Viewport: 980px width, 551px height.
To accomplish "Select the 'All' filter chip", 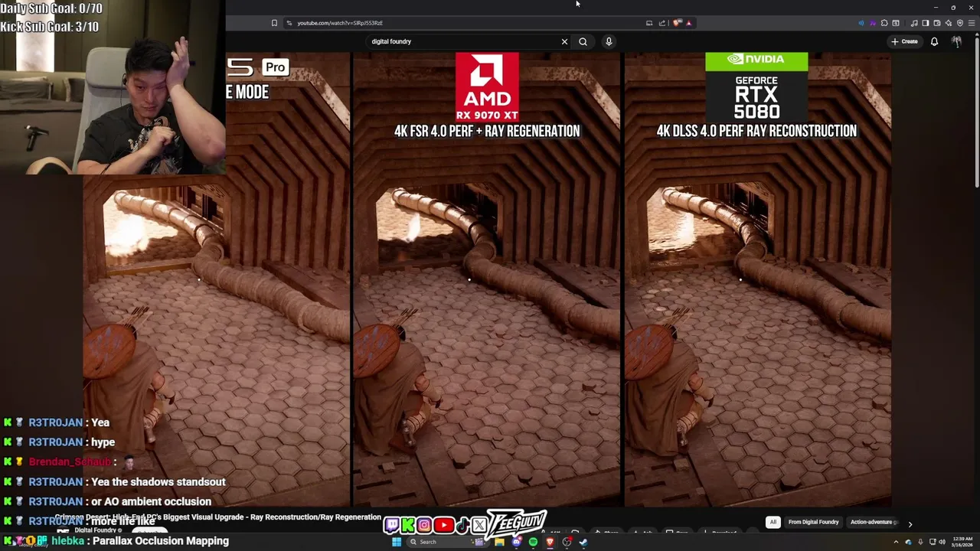I will pyautogui.click(x=773, y=522).
